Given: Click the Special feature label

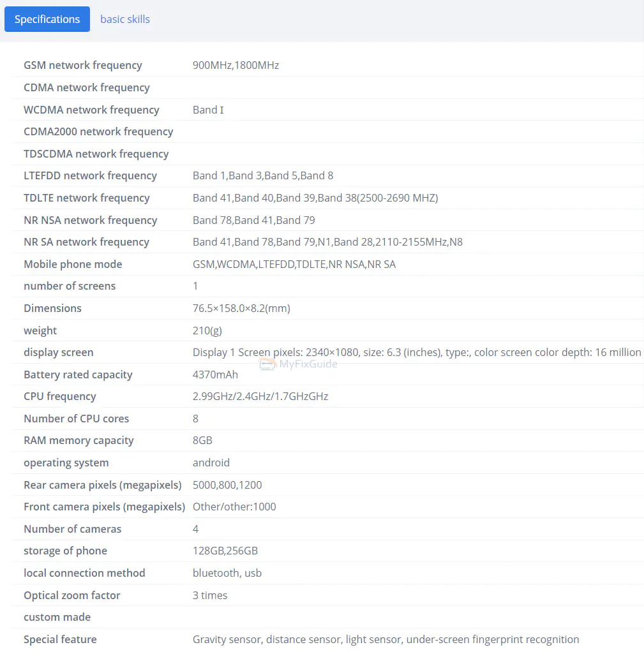Looking at the screenshot, I should coord(60,639).
